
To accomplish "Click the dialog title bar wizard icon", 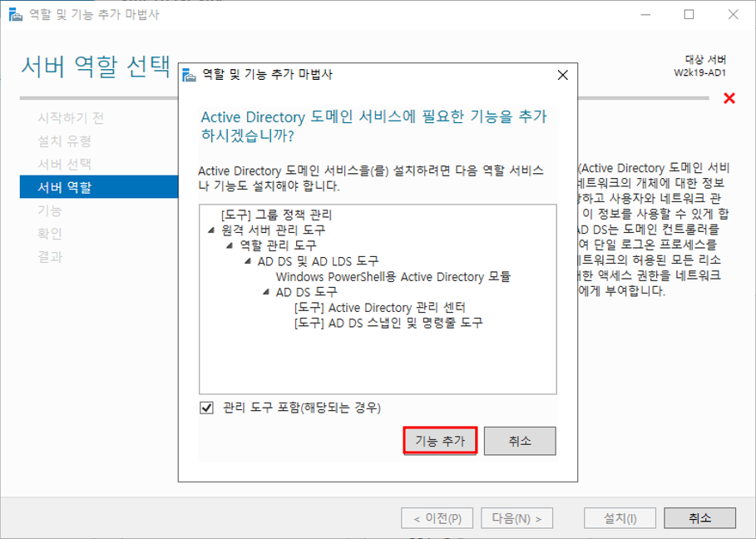I will (x=189, y=75).
